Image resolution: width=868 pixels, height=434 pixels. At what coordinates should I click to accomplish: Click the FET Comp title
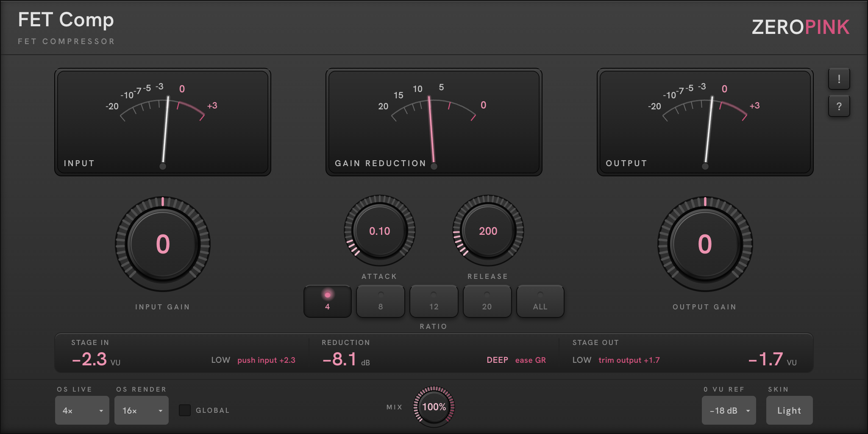(x=66, y=20)
